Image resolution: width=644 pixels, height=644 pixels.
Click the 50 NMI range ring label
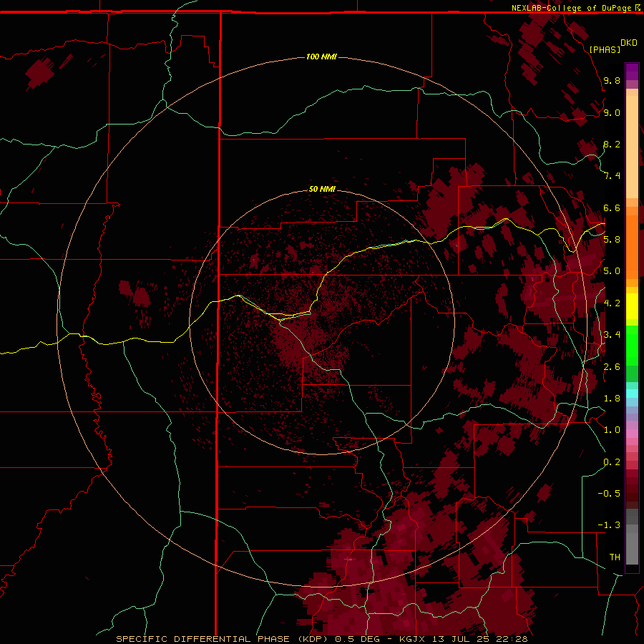point(322,189)
